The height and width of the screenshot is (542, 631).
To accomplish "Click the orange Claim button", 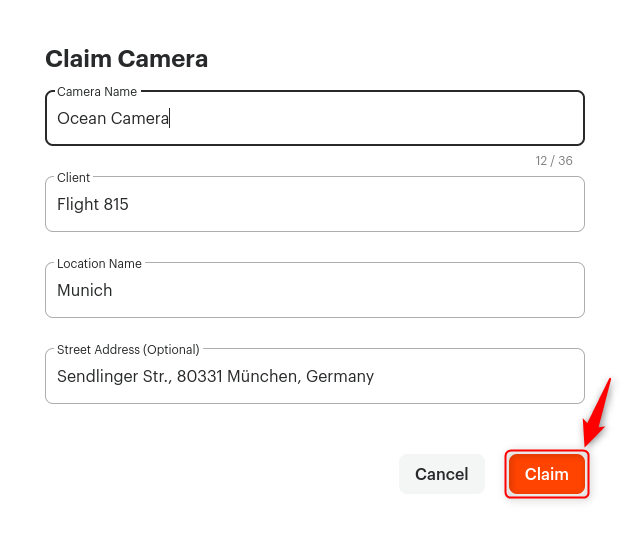I will tap(546, 474).
